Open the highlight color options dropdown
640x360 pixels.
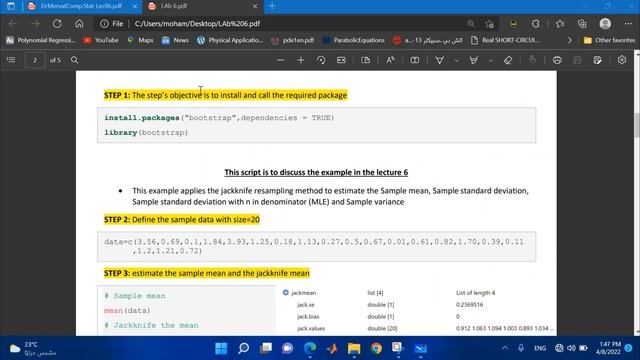491,60
